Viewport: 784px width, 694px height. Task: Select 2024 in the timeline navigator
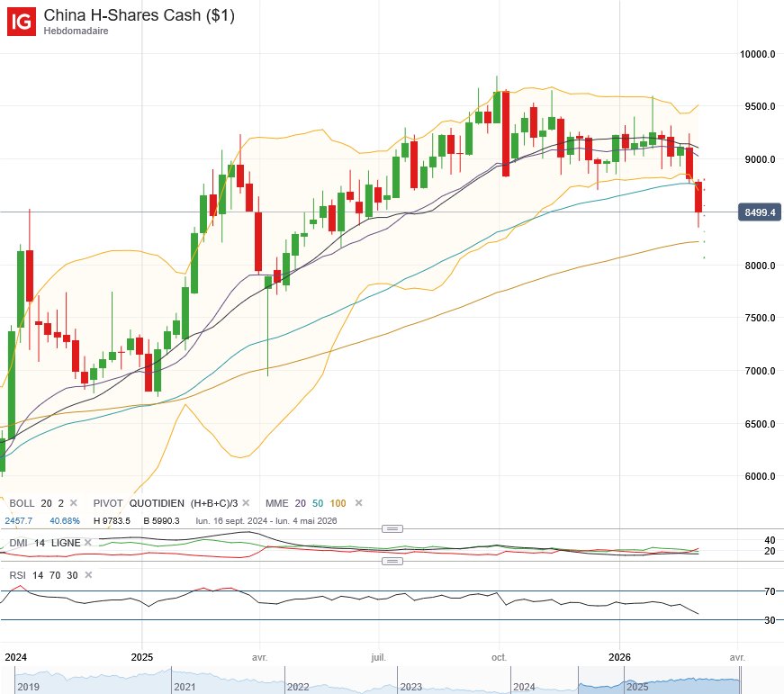tap(524, 687)
